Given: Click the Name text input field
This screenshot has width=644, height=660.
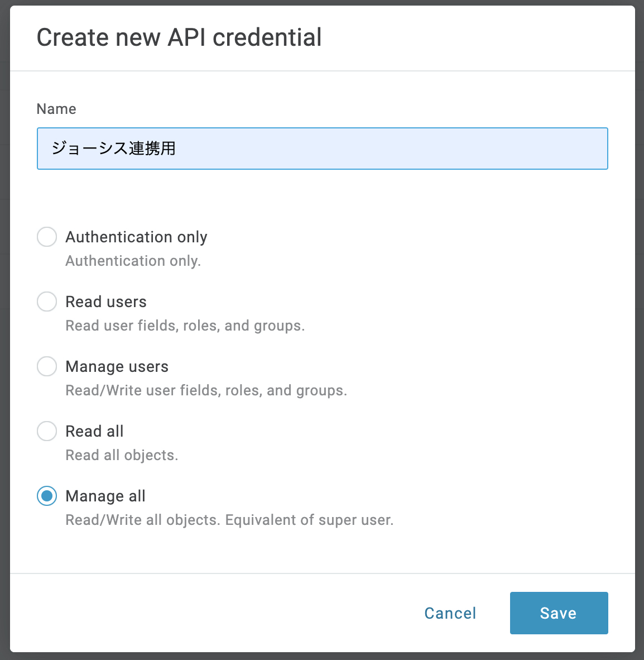Looking at the screenshot, I should (322, 149).
